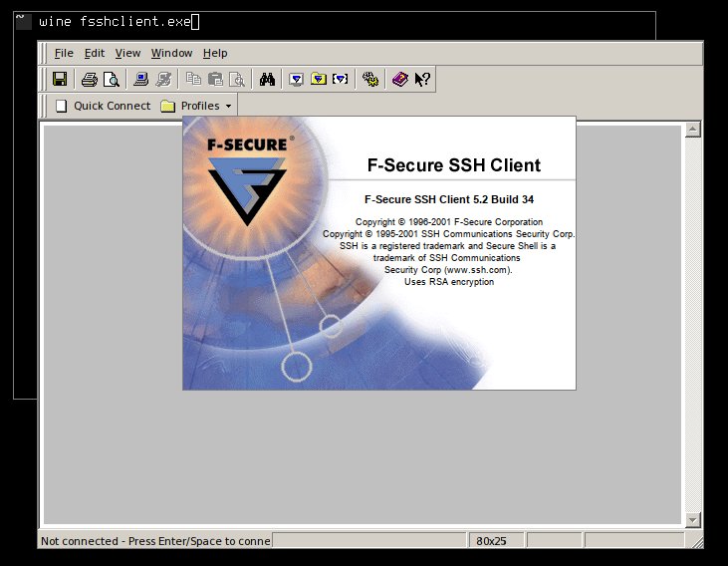Click the scrollbar down arrow

(x=693, y=520)
